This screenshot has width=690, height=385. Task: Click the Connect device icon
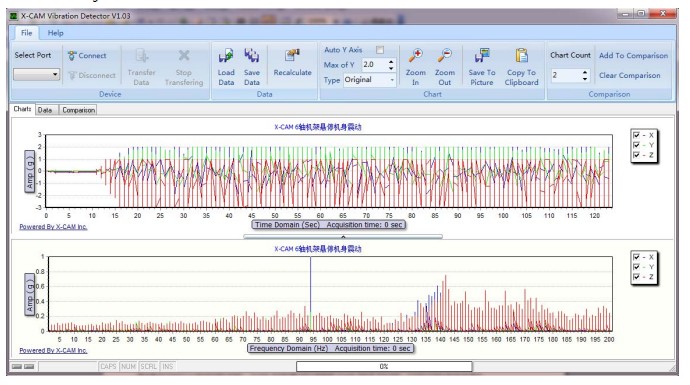coord(72,55)
